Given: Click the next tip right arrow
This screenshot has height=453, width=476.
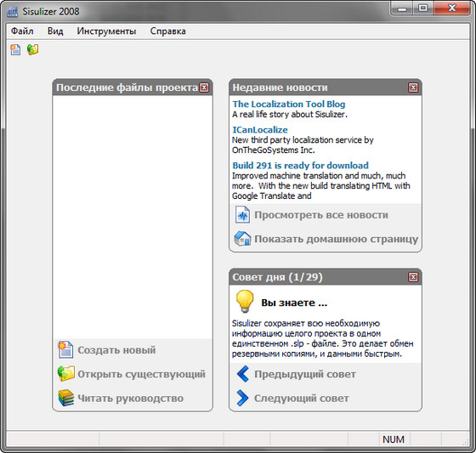Looking at the screenshot, I should pos(242,398).
